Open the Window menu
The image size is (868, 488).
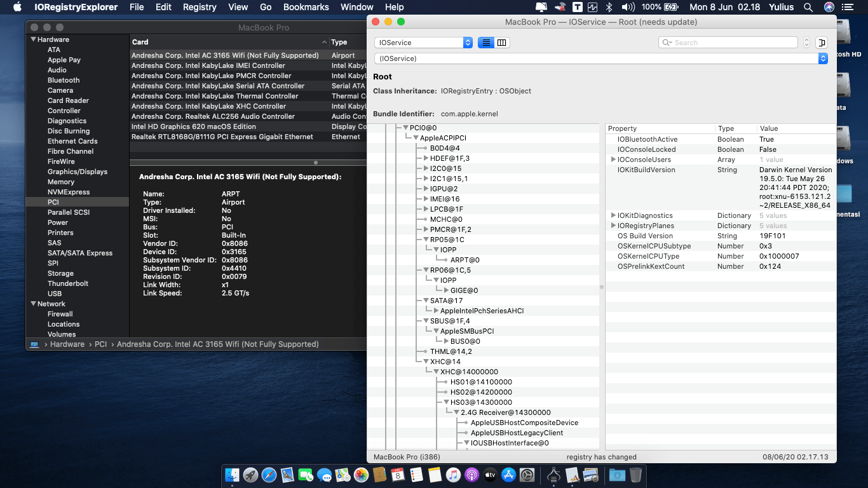coord(357,7)
